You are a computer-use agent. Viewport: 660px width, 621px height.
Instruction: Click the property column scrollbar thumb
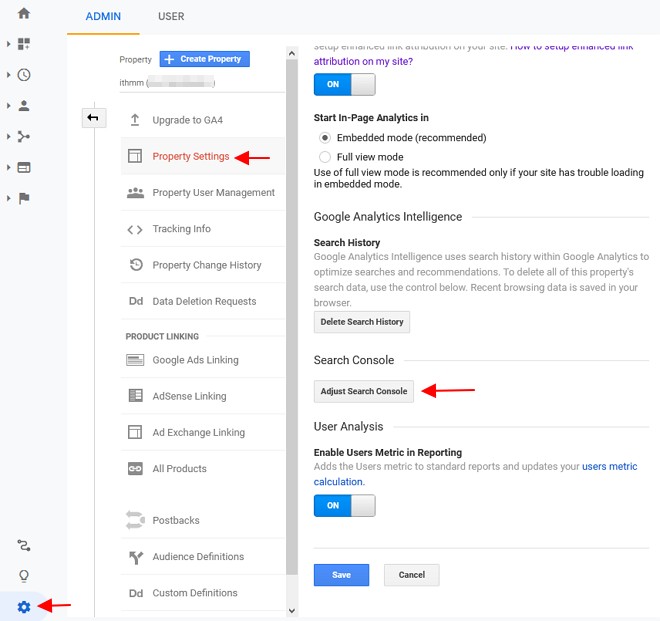click(292, 317)
